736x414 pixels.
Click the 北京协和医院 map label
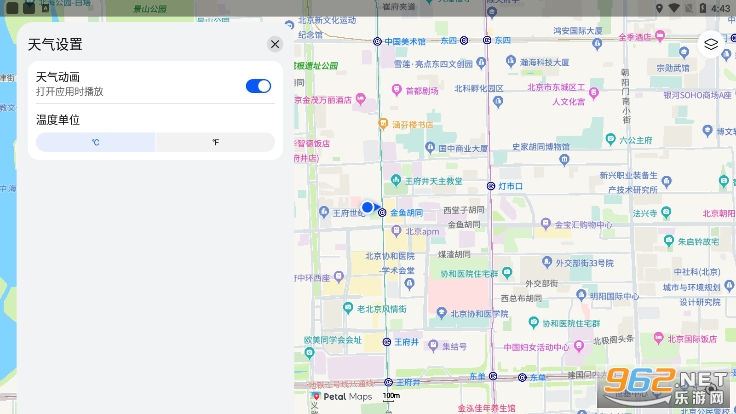390,256
